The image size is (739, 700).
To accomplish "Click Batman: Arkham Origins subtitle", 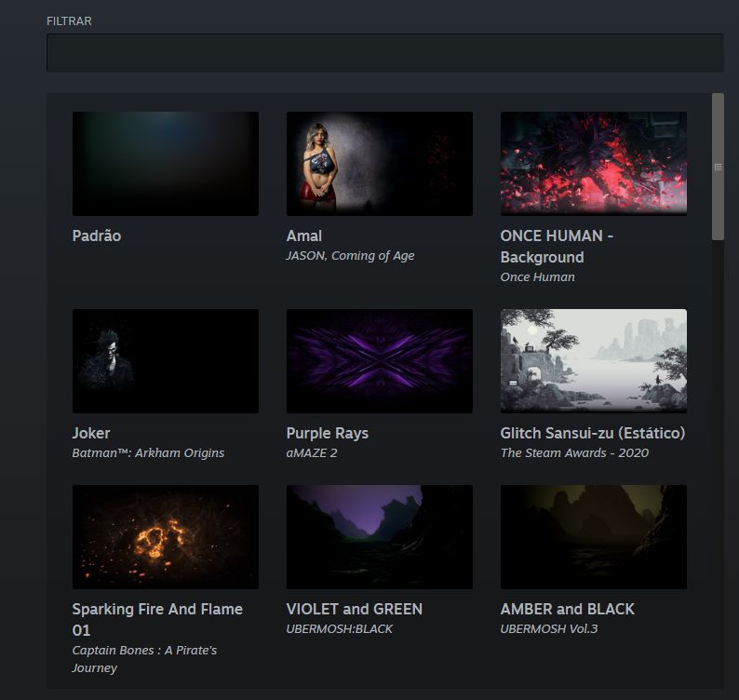I will 148,453.
